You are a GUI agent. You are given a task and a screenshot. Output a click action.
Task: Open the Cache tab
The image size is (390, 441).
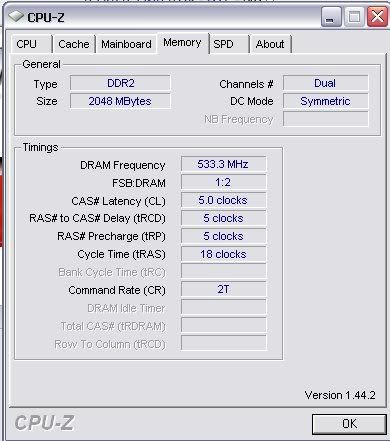click(x=74, y=44)
